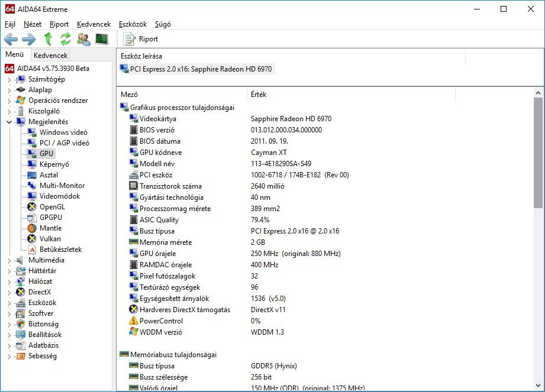
Task: Expand the Kiszolgáló tree node
Action: (x=9, y=112)
